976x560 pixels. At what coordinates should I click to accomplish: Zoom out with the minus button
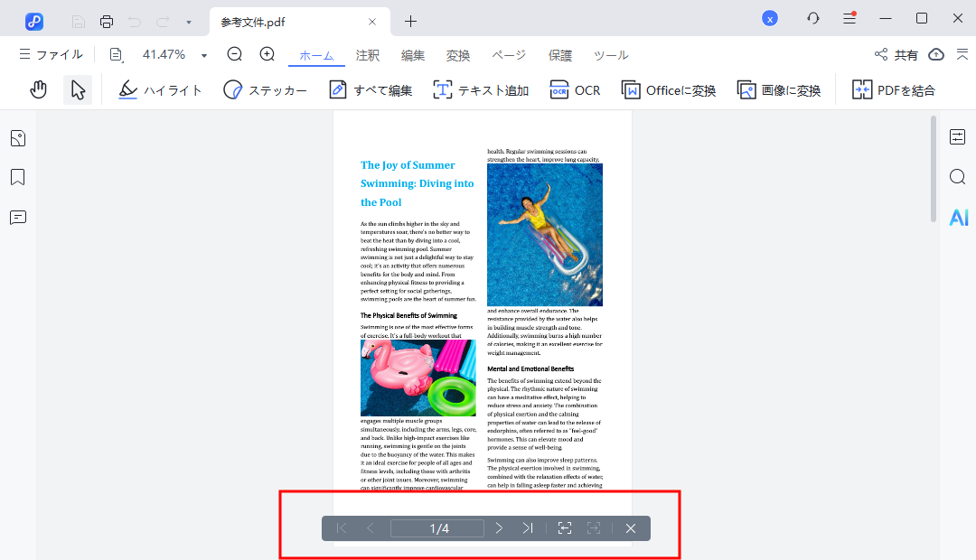click(235, 54)
